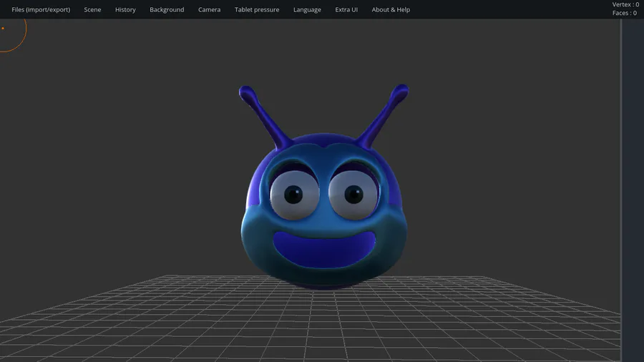This screenshot has width=644, height=362.
Task: Click the Vertex : 0 counter text
Action: (x=625, y=4)
